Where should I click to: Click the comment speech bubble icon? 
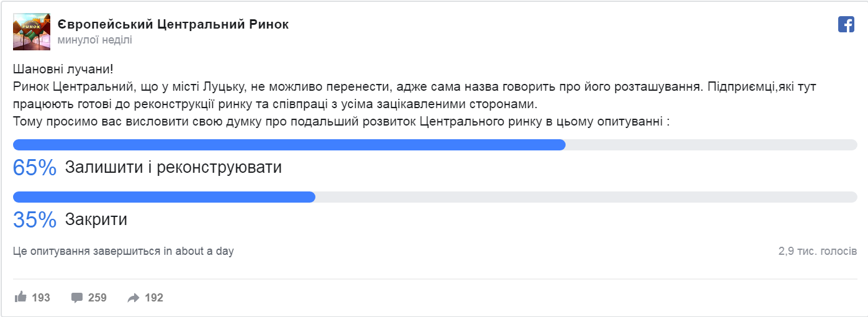pos(77,297)
